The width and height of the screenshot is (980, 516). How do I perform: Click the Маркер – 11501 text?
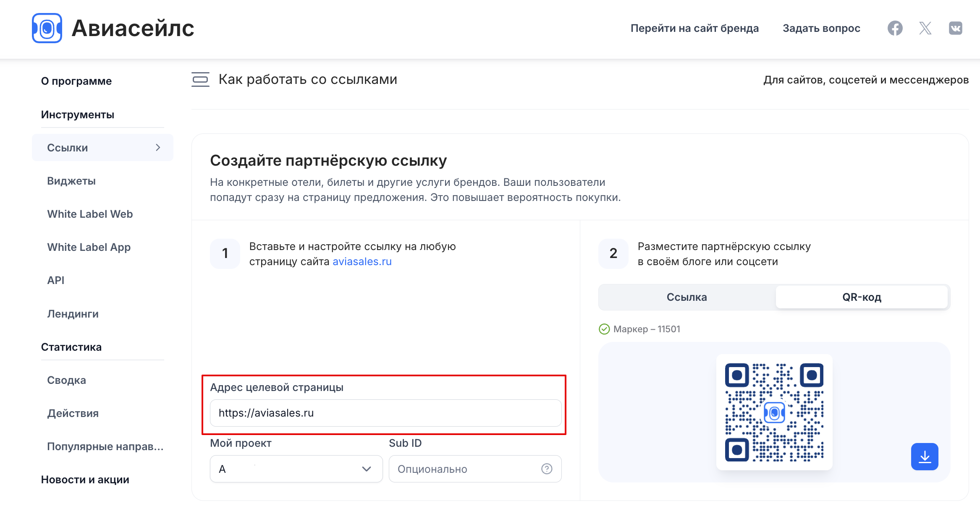pyautogui.click(x=647, y=329)
